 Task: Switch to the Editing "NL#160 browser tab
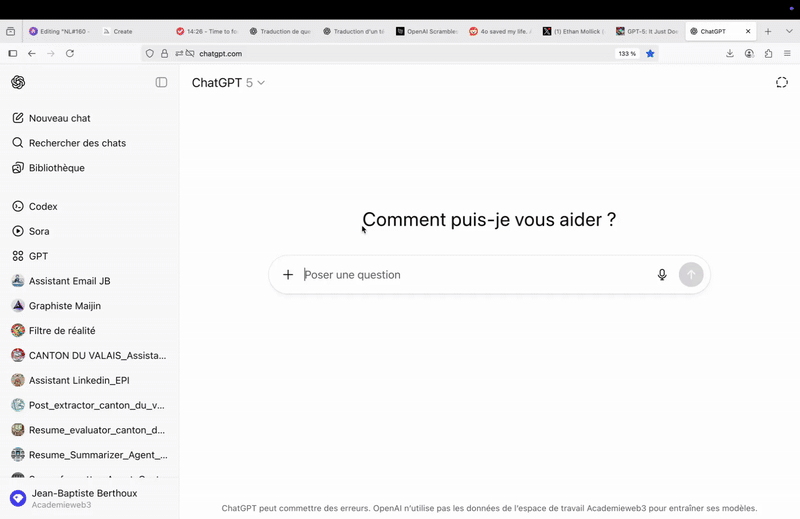click(x=60, y=31)
